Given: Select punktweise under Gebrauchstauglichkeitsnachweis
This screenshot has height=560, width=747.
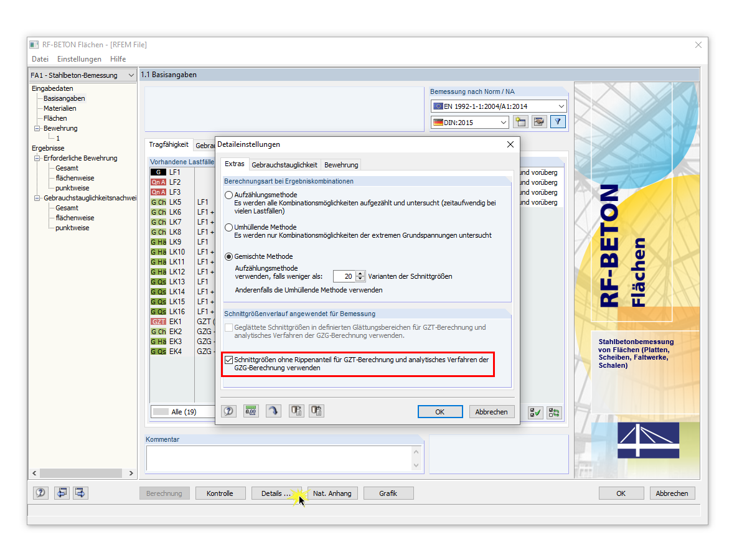Looking at the screenshot, I should point(72,228).
